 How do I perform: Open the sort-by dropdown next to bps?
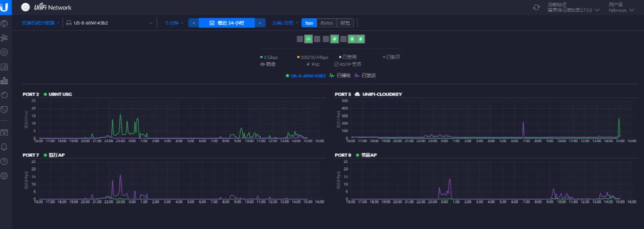(x=285, y=23)
